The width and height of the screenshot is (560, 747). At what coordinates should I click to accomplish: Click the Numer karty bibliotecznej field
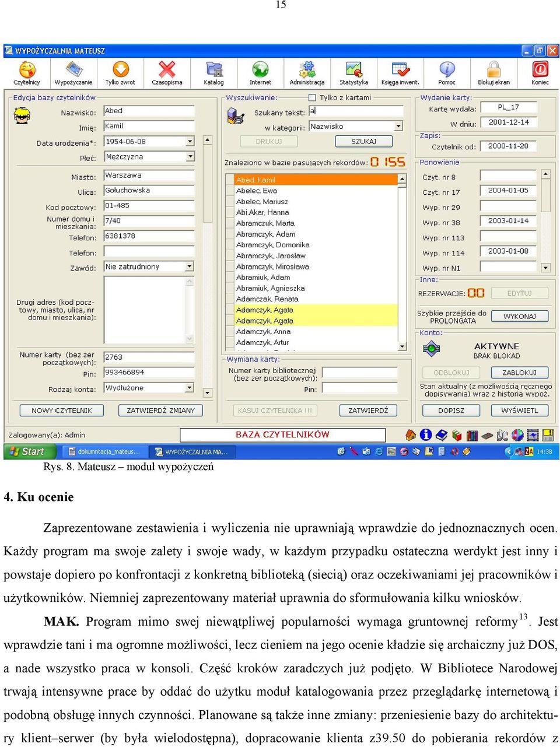tap(359, 373)
